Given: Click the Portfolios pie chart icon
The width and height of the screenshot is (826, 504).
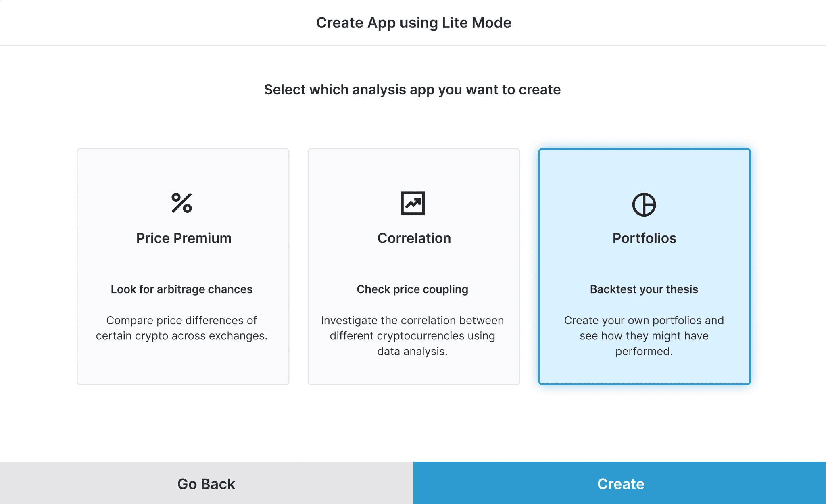Looking at the screenshot, I should click(x=644, y=204).
